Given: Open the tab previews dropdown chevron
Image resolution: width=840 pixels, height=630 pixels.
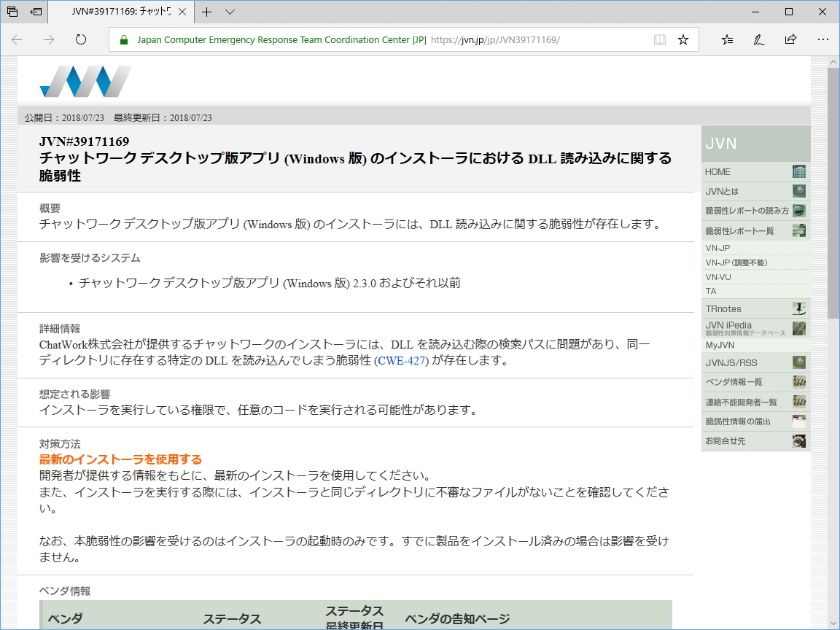Looking at the screenshot, I should [x=230, y=12].
